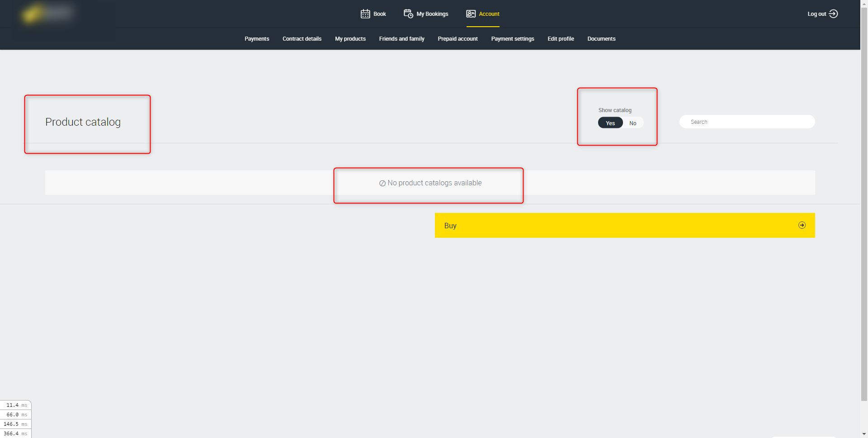Open Payment settings
868x438 pixels.
pyautogui.click(x=512, y=39)
